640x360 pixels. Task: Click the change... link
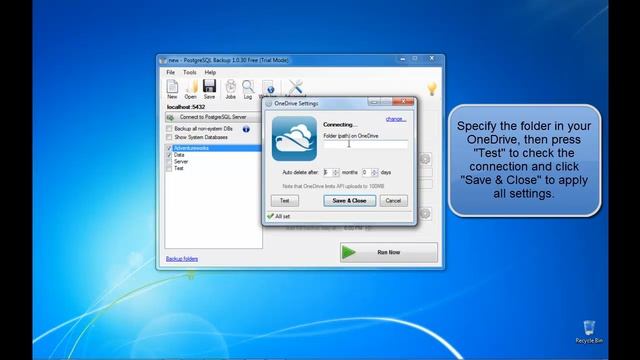(x=396, y=119)
